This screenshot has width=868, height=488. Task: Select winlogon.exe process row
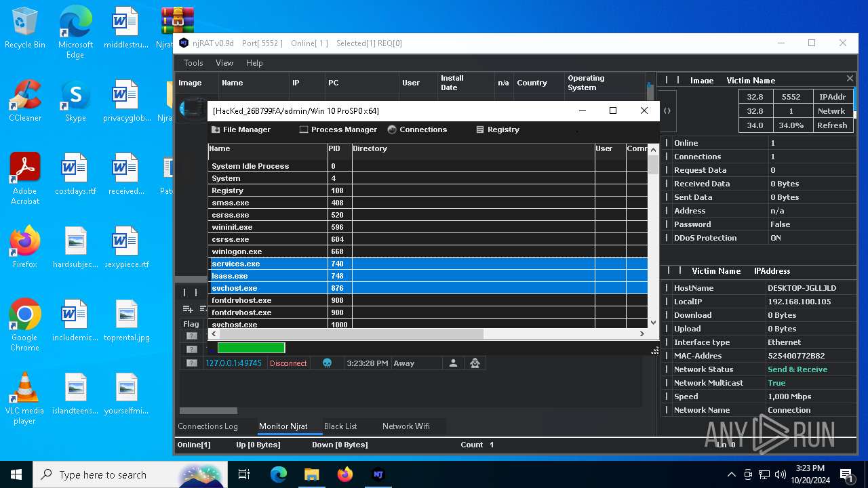(429, 251)
